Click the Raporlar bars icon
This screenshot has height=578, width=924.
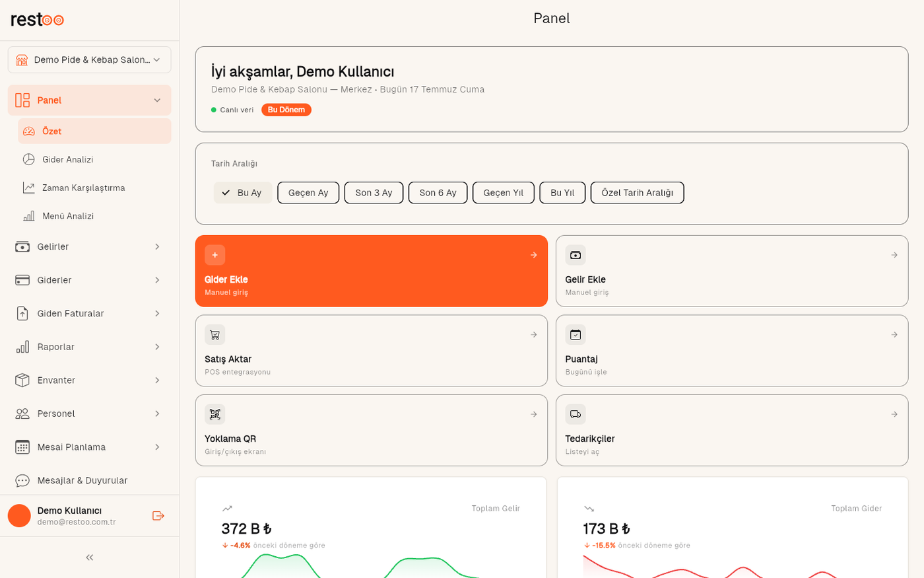(x=22, y=347)
